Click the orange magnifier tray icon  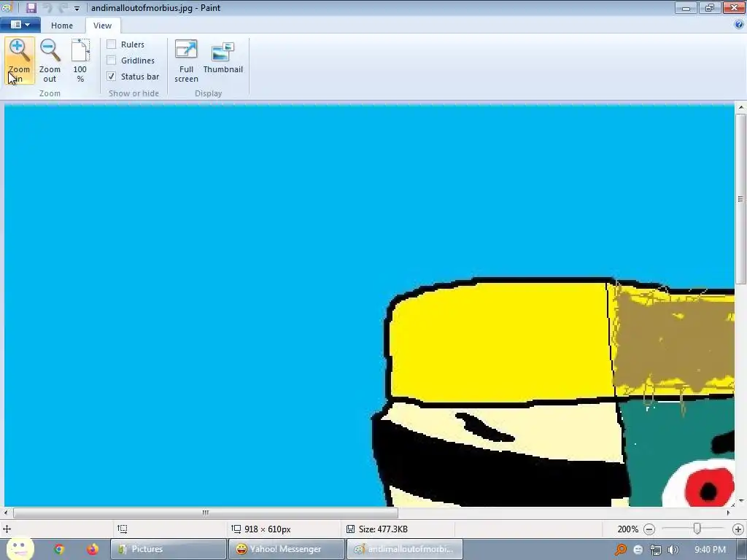click(x=621, y=550)
